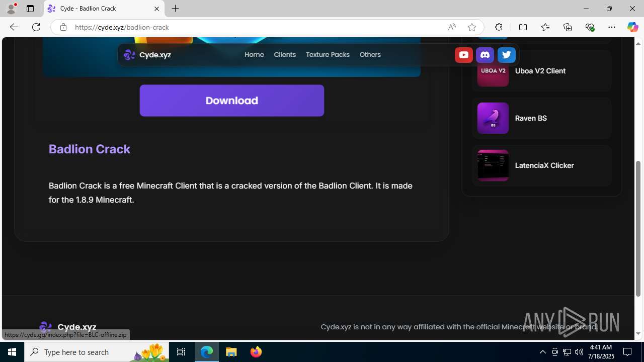Click scrollbar up arrow
The width and height of the screenshot is (644, 362).
pos(638,43)
